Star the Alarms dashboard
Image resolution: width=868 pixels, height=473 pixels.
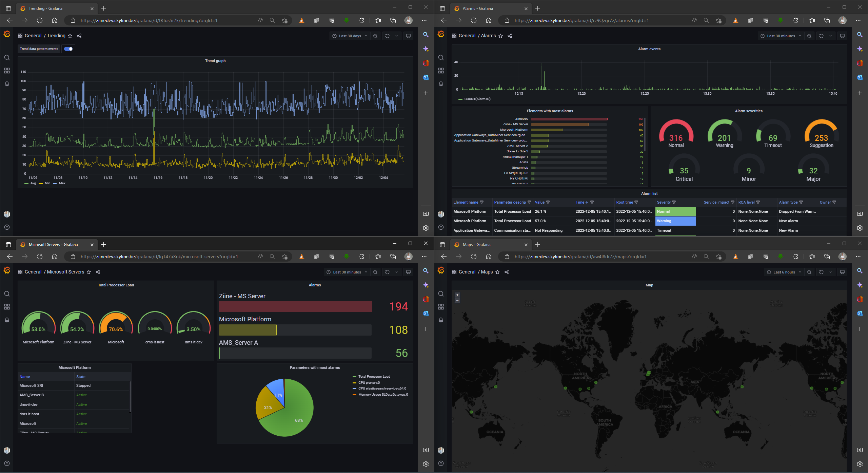(x=501, y=36)
